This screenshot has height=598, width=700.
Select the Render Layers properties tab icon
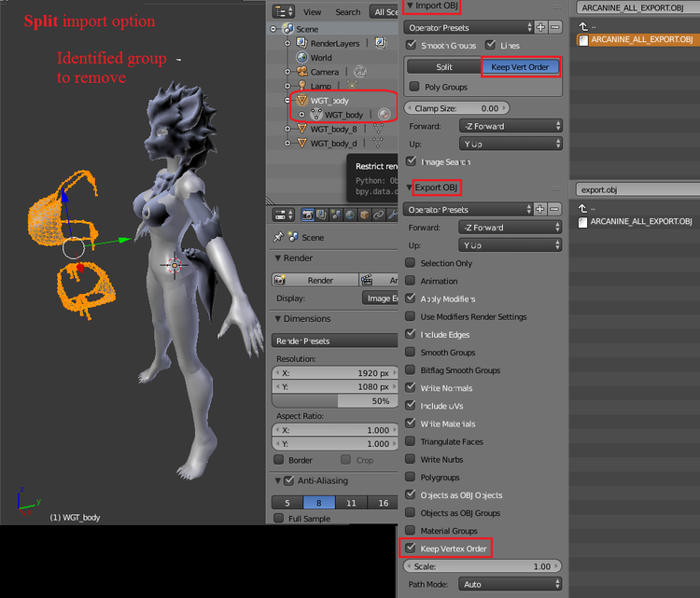(x=322, y=216)
